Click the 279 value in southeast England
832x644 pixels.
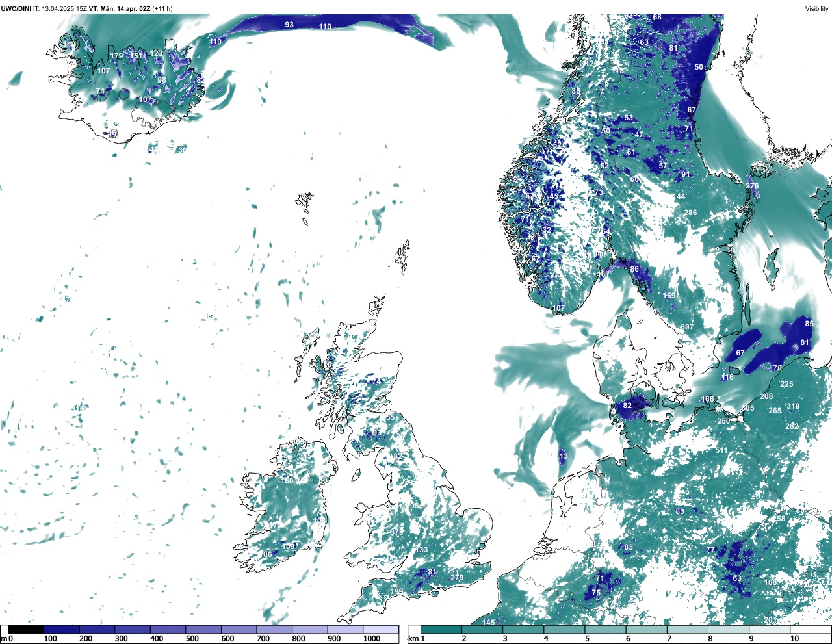coord(457,578)
